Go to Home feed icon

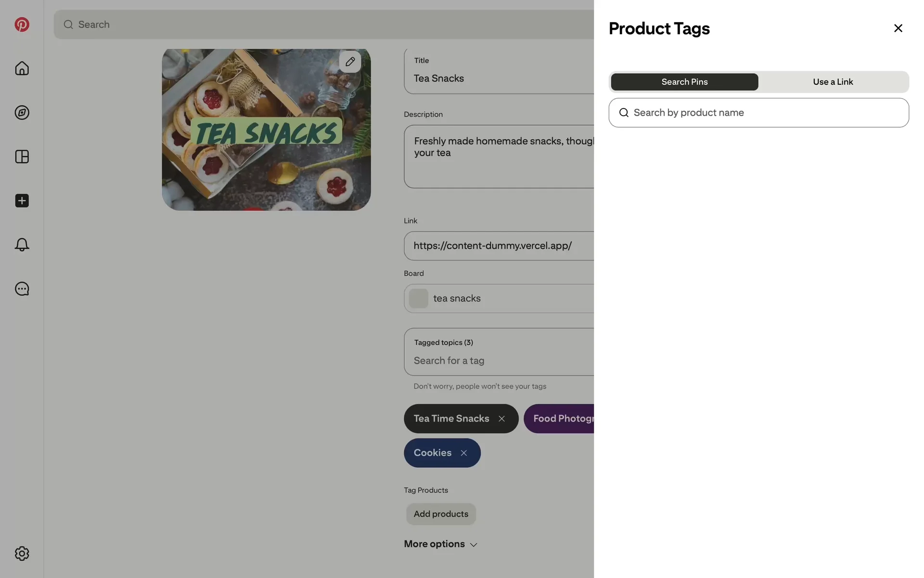22,68
